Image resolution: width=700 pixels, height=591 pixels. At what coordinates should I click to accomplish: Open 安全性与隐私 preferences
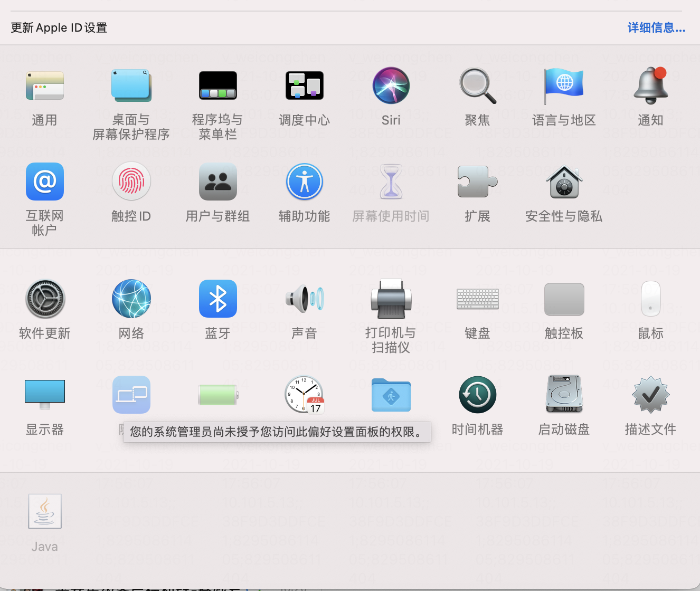point(564,182)
